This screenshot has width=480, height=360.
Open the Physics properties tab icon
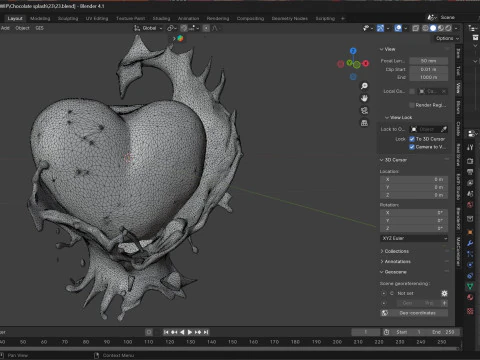[x=470, y=265]
